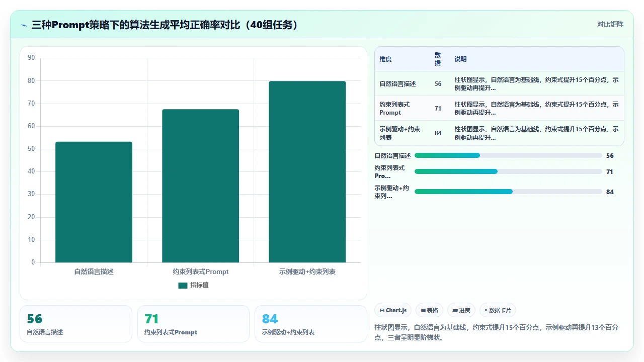Click the icon in the 表格 tag
644x362 pixels.
coord(424,311)
